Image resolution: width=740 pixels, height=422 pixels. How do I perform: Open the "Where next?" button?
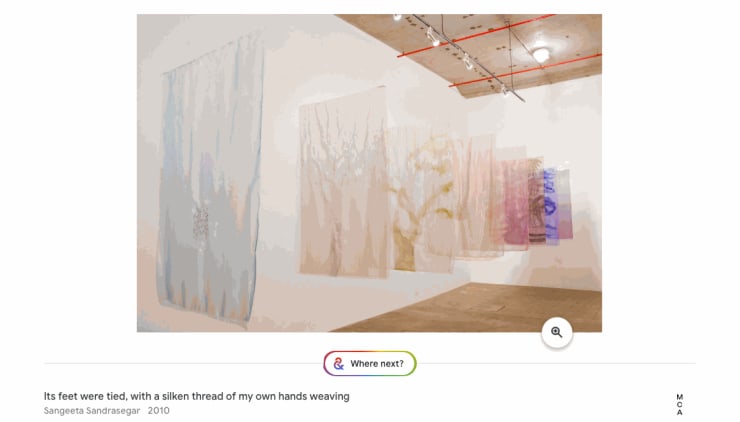click(x=370, y=363)
